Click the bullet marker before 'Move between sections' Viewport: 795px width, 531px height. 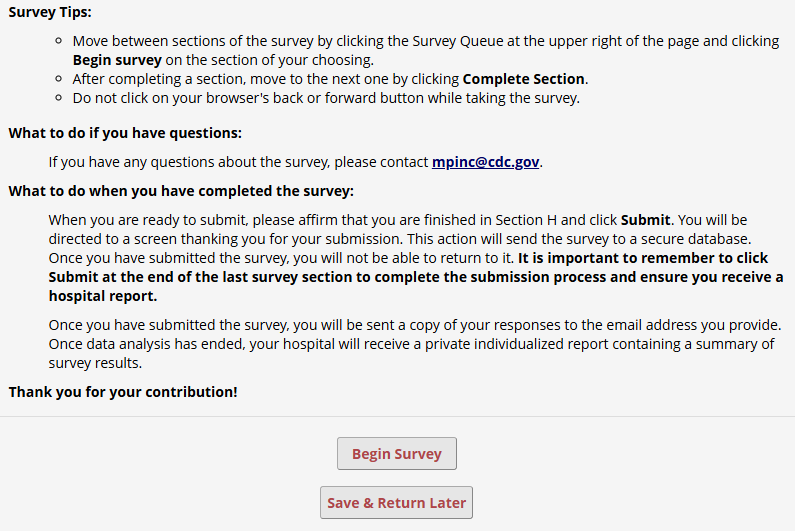tap(59, 42)
